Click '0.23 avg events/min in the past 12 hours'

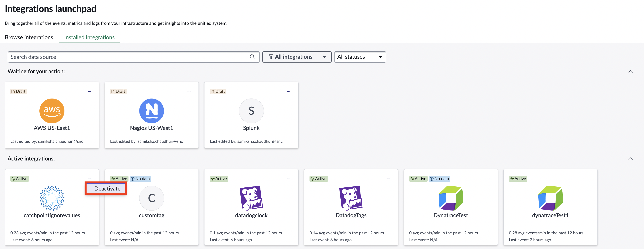pos(48,233)
